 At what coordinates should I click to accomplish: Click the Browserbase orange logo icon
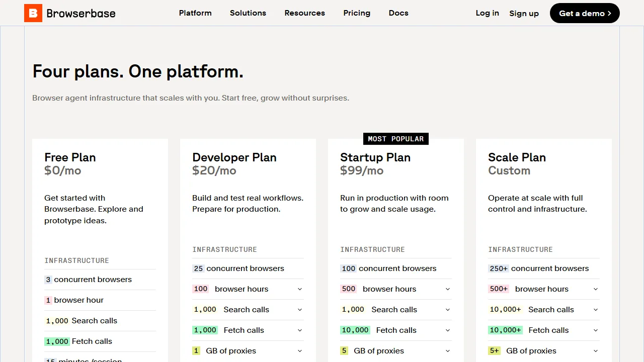(33, 13)
